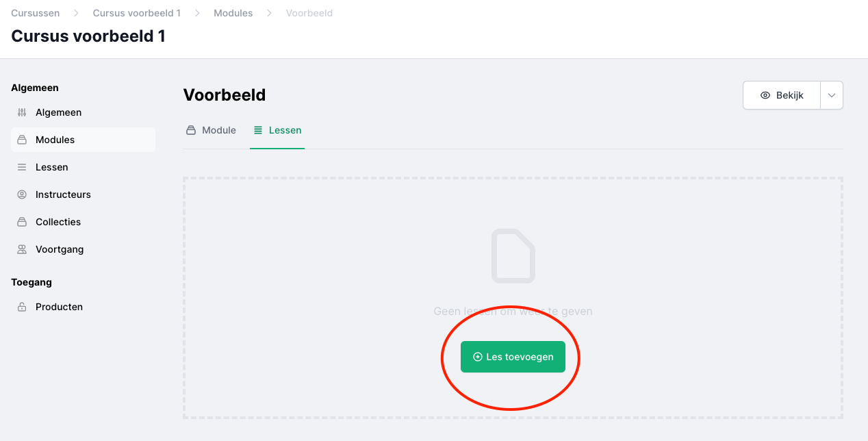Click the Instructeurs person icon
This screenshot has width=868, height=441.
pyautogui.click(x=22, y=194)
